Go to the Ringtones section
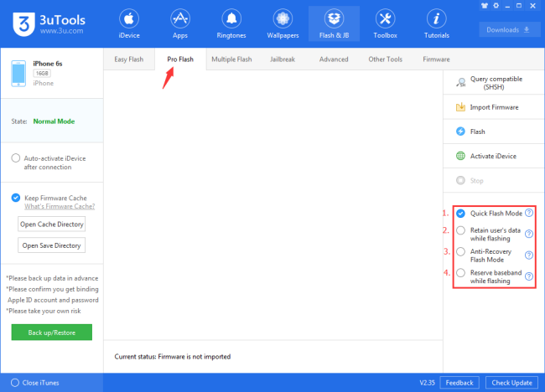Viewport: 545px width, 392px height. (x=231, y=24)
